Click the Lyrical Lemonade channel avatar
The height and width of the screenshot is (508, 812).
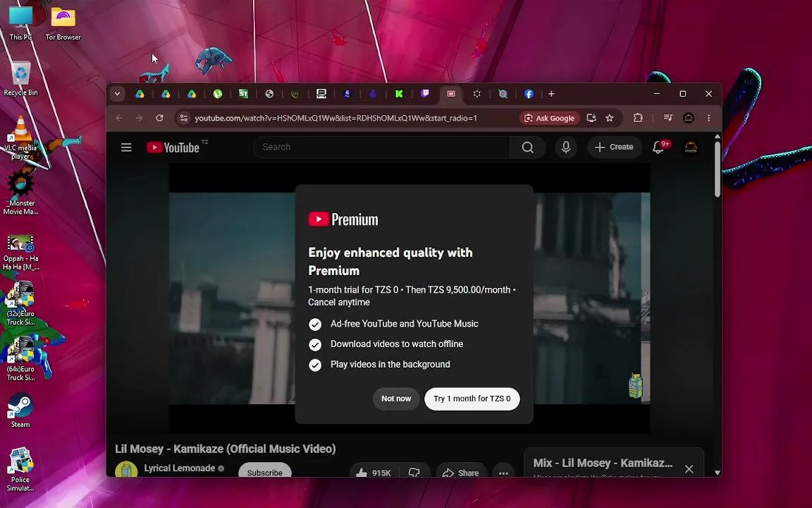126,469
